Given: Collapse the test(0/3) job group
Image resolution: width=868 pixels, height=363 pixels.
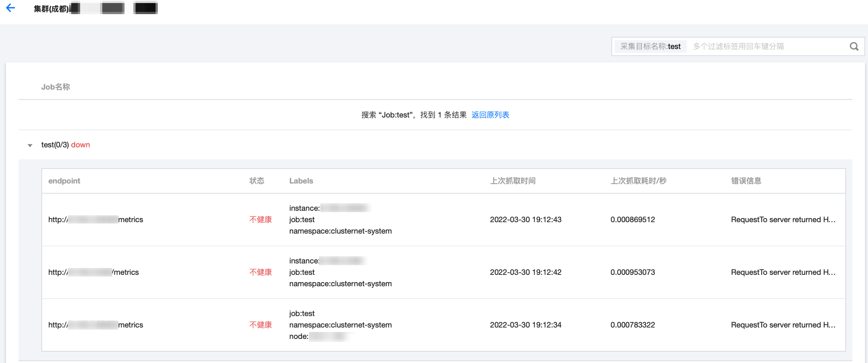Looking at the screenshot, I should point(30,145).
